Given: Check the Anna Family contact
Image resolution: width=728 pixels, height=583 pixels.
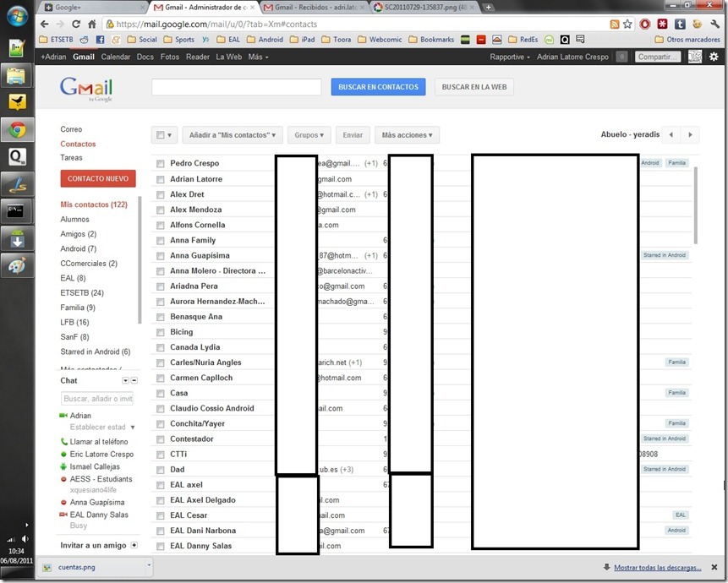Looking at the screenshot, I should coord(160,240).
